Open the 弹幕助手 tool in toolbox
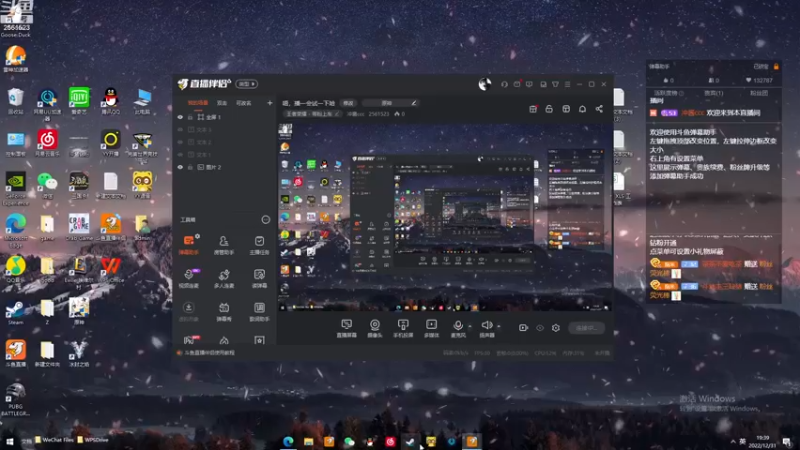800x450 pixels. tap(188, 244)
